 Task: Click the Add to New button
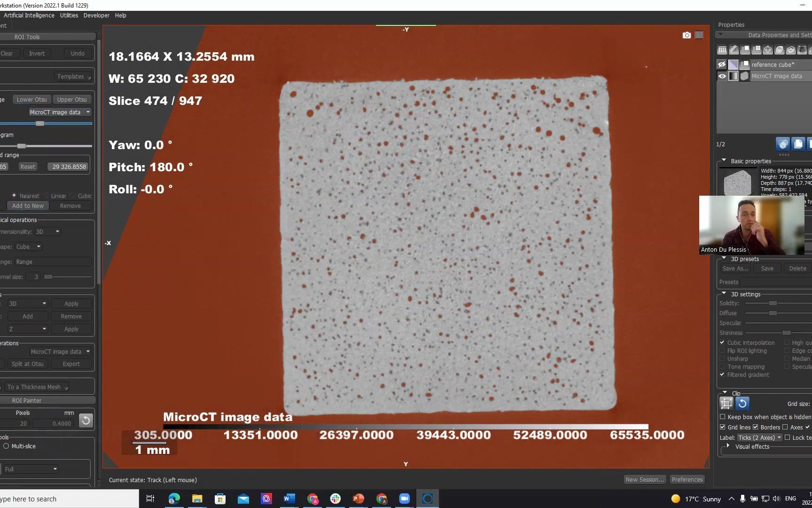point(28,206)
